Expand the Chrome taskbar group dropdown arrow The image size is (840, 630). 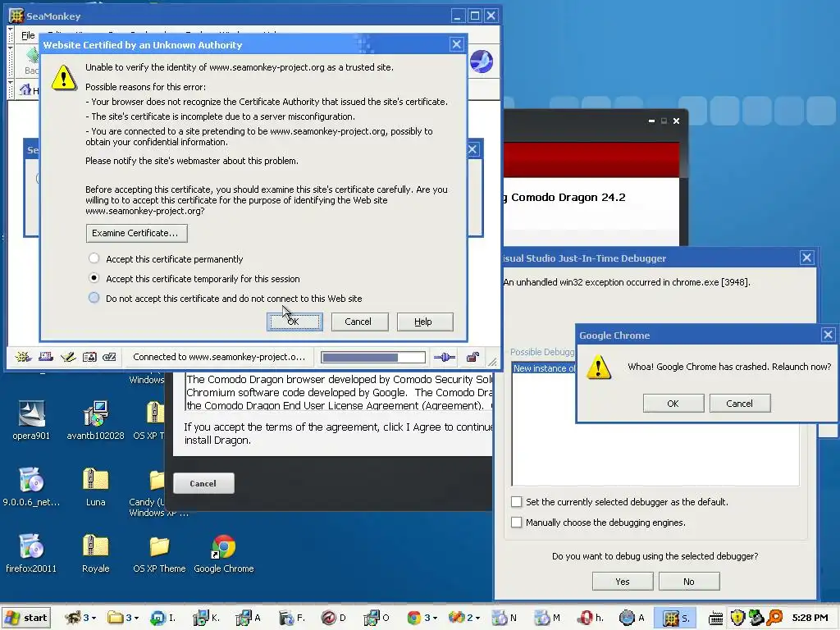tap(435, 619)
